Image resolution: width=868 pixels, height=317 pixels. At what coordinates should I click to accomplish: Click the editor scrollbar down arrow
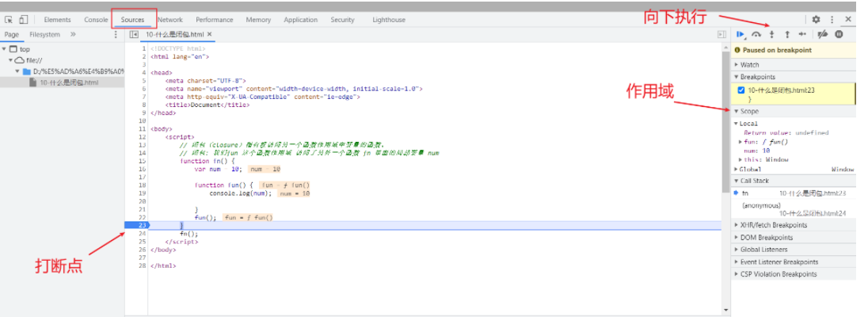[x=725, y=310]
